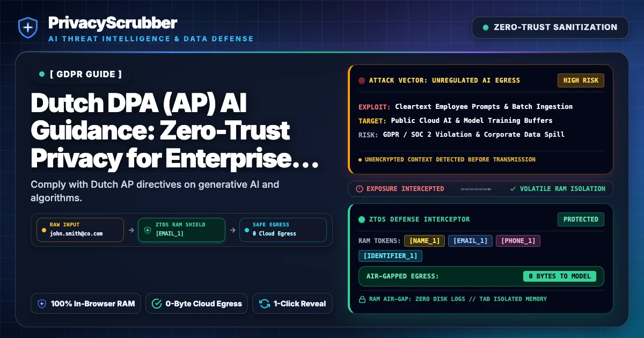Click 'john.smith@co.com' text
The height and width of the screenshot is (338, 644).
point(76,234)
